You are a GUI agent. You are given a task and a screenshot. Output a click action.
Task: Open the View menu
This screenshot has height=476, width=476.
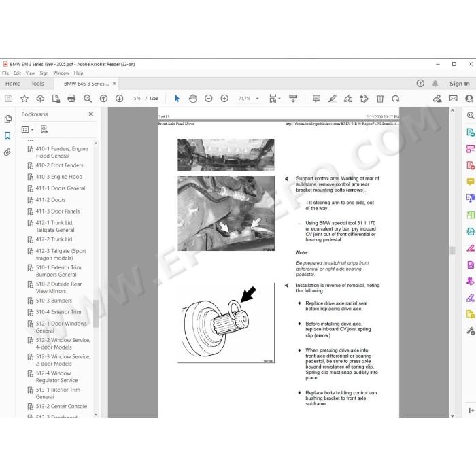pyautogui.click(x=30, y=73)
